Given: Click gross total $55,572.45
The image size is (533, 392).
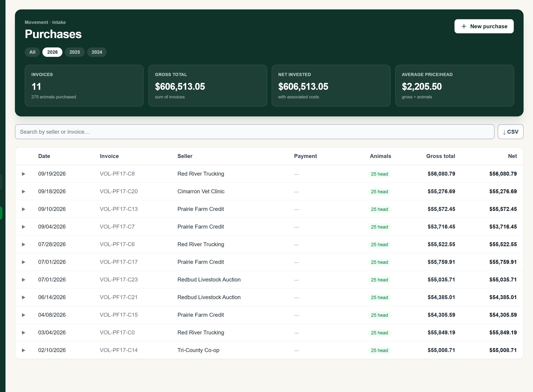Looking at the screenshot, I should pyautogui.click(x=441, y=209).
